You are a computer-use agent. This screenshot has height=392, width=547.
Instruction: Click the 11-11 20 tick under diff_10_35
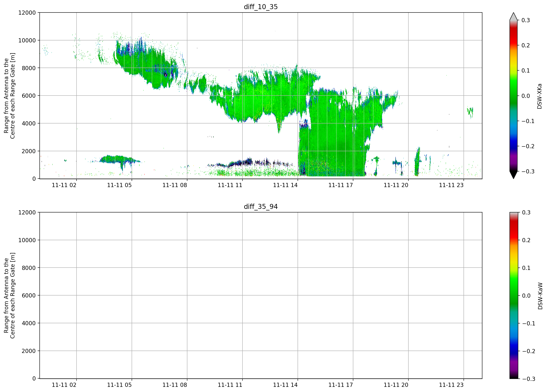[396, 185]
